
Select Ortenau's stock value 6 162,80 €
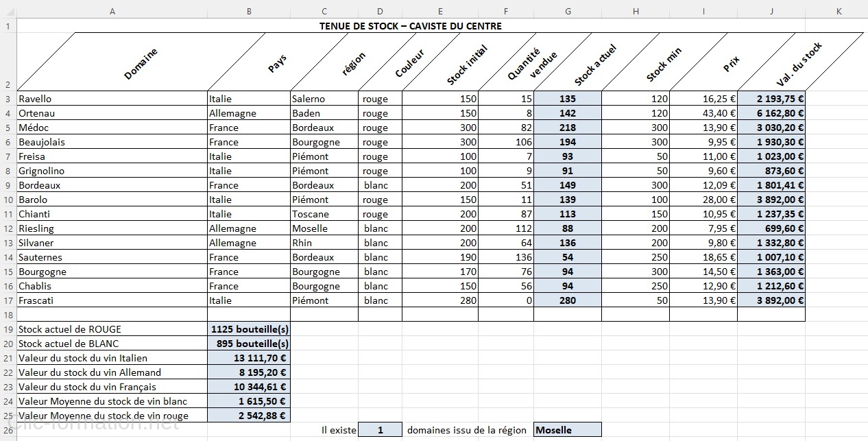pos(771,113)
